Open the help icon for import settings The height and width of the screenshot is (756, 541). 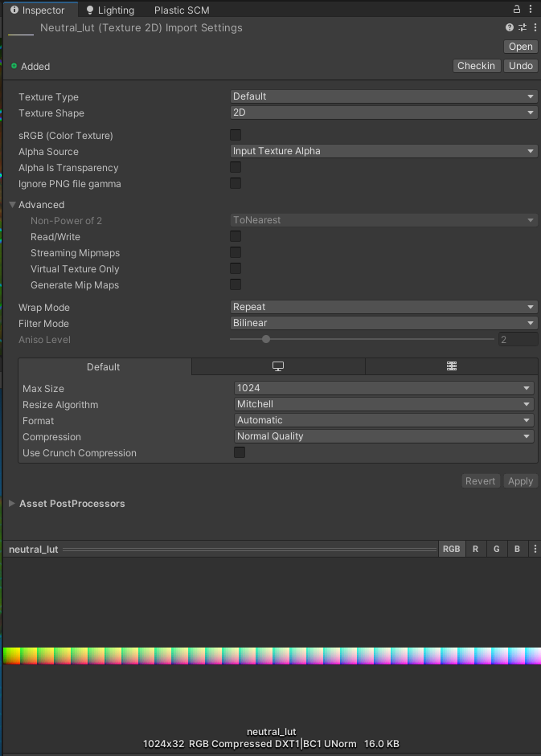pos(509,27)
